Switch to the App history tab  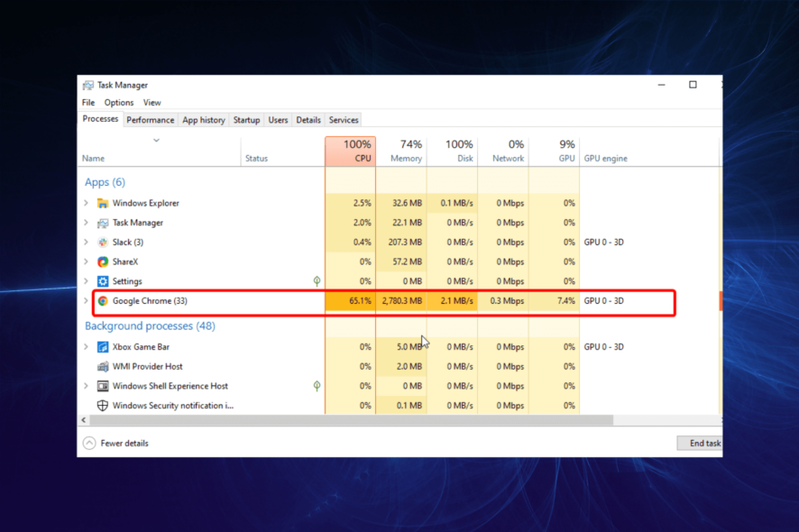204,120
